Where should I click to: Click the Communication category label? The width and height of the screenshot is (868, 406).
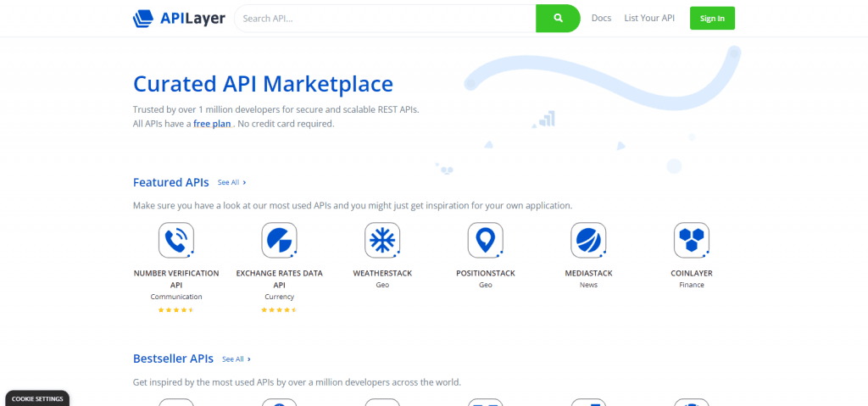pyautogui.click(x=176, y=297)
